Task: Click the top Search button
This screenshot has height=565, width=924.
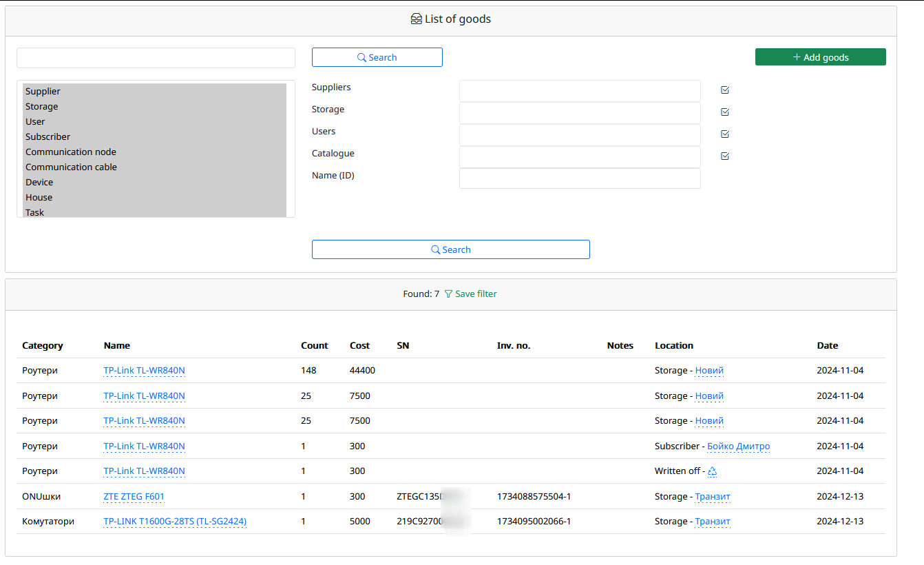Action: coord(377,57)
